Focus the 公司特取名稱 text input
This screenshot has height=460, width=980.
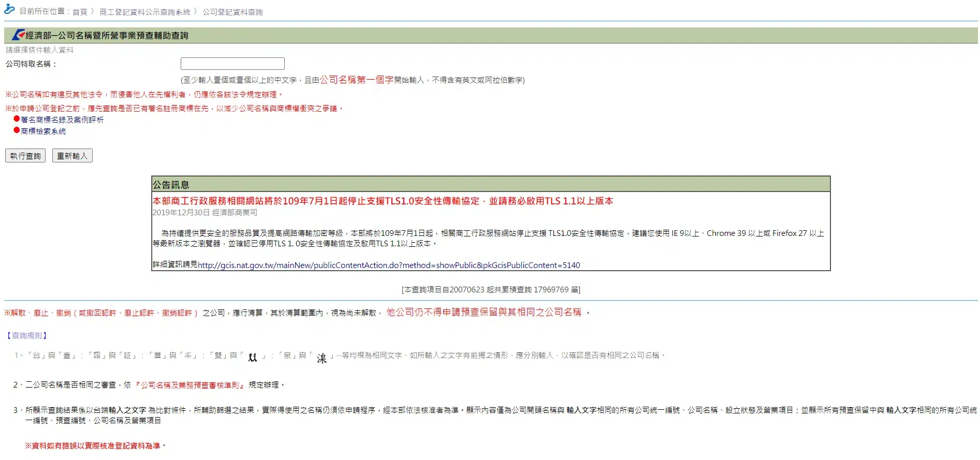coord(232,64)
